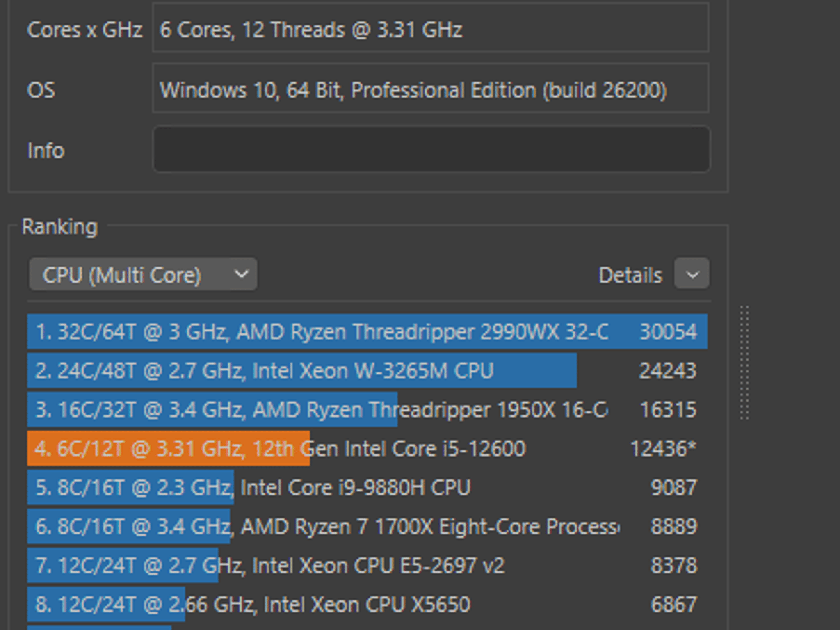Expand the Details chevron button
This screenshot has width=840, height=630.
pos(692,274)
